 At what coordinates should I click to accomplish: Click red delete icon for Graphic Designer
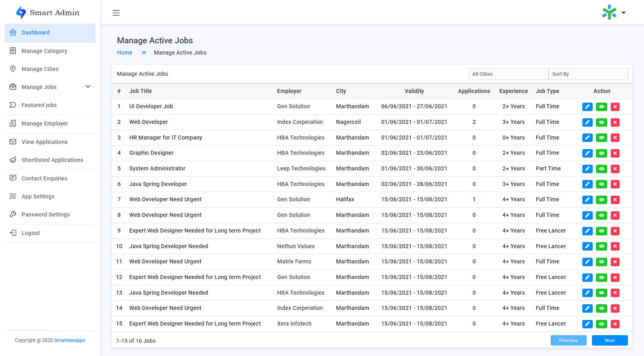615,153
